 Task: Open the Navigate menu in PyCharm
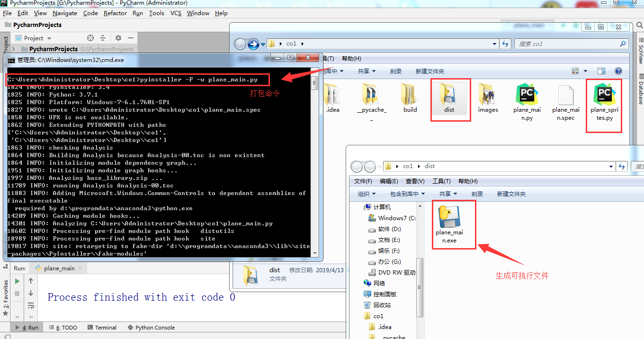(x=65, y=13)
